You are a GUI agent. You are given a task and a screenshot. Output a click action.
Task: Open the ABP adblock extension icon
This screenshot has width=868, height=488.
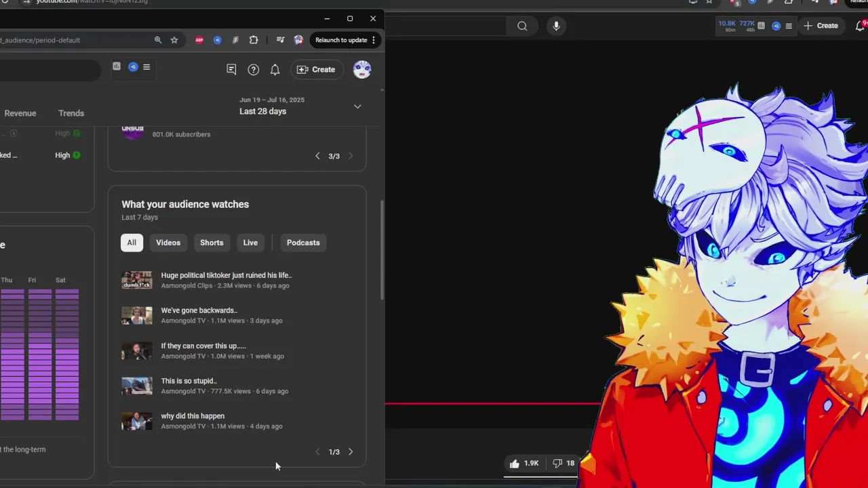(199, 40)
